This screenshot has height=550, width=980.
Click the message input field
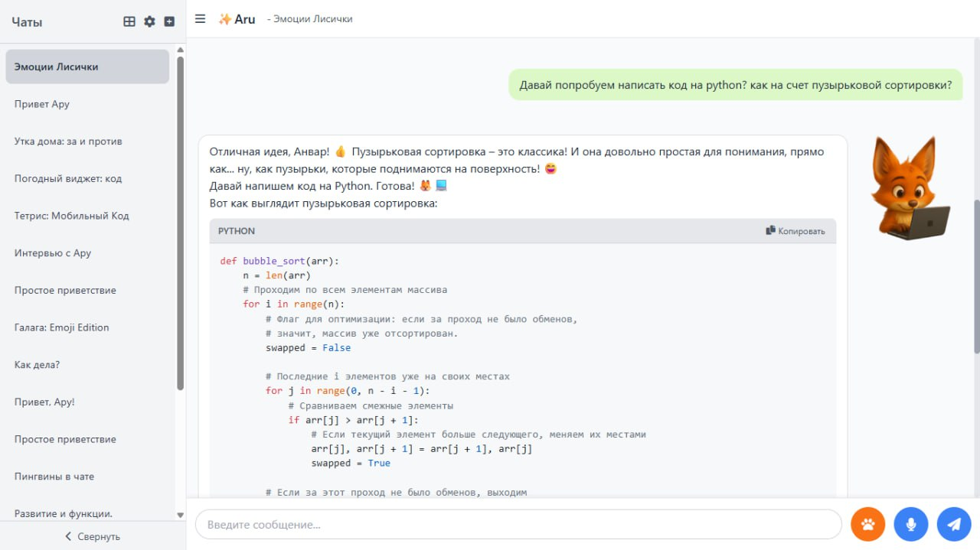pyautogui.click(x=518, y=525)
